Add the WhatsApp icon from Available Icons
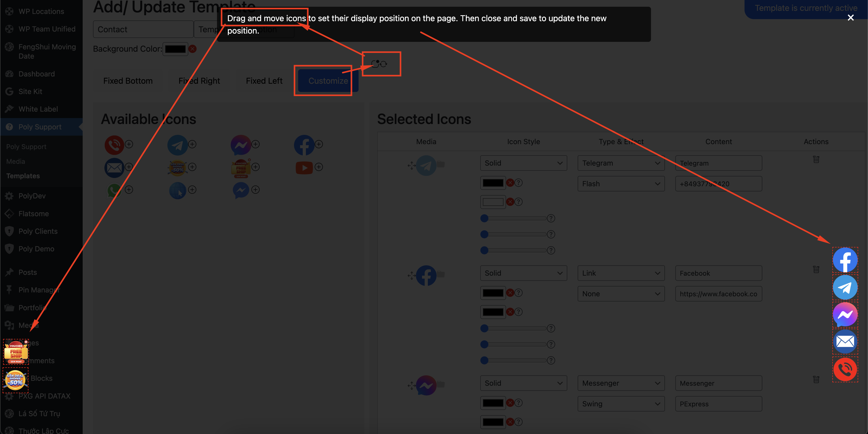 pyautogui.click(x=129, y=190)
